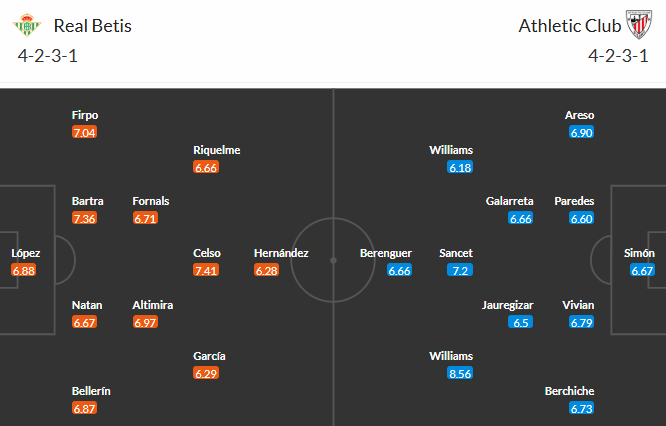
Task: Select Sancet in the Athletic lineup
Action: tap(456, 253)
